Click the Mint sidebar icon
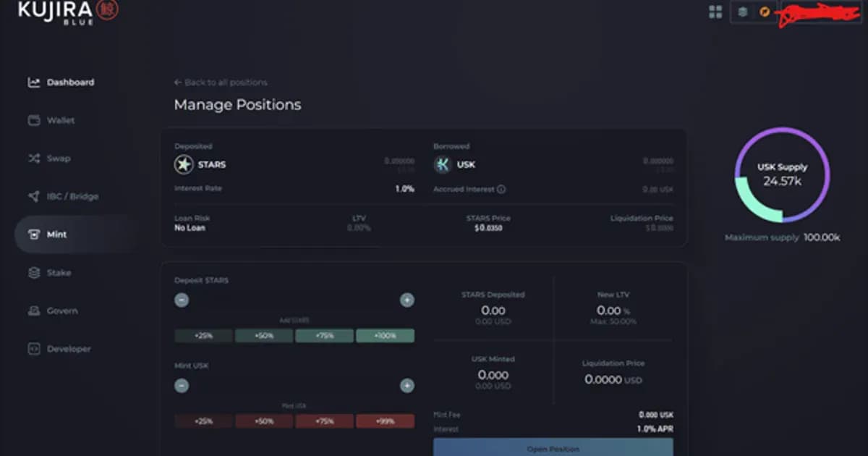Screen dimensions: 868x456 point(34,235)
